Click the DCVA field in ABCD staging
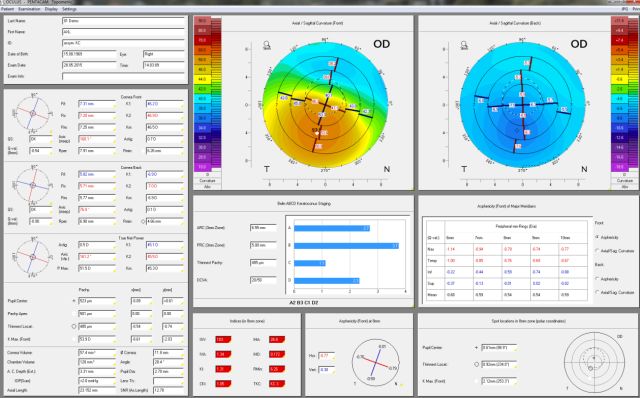This screenshot has height=398, width=640. [263, 280]
